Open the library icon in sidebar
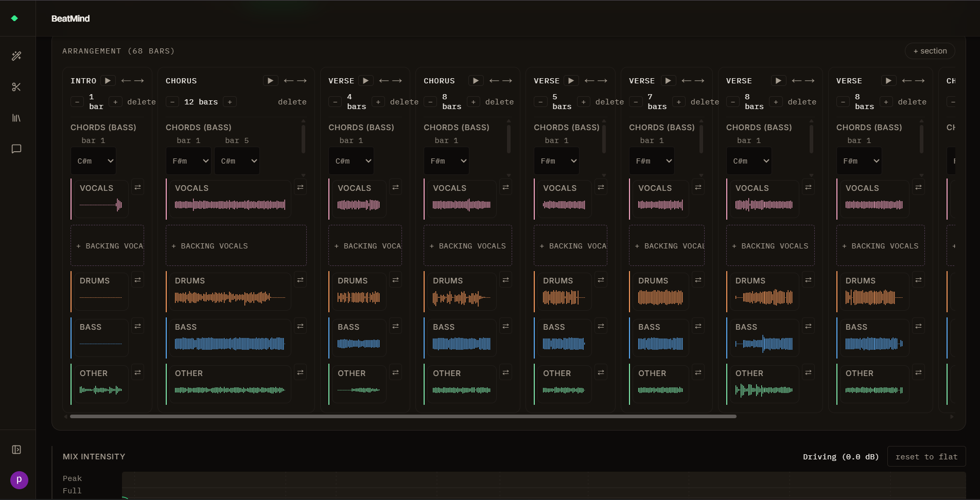The image size is (980, 500). (16, 118)
